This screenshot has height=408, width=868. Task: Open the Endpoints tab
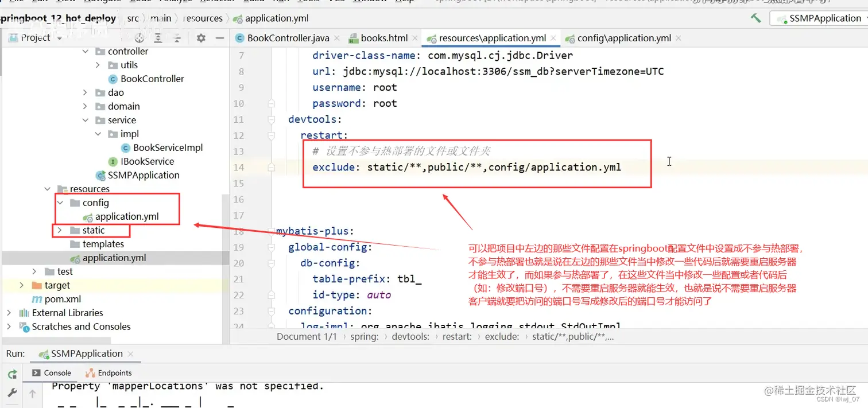[x=108, y=373]
